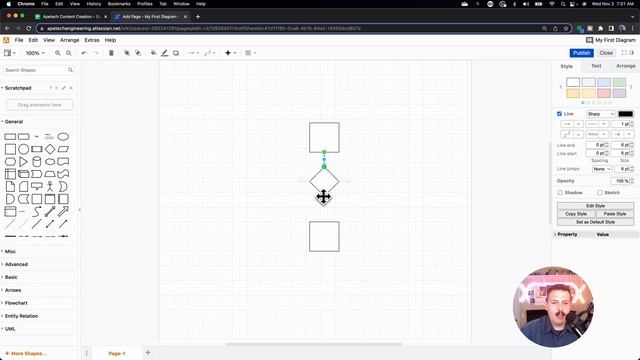Screen dimensions: 640x360
Task: Enable the Sketch checkbox
Action: pyautogui.click(x=600, y=193)
